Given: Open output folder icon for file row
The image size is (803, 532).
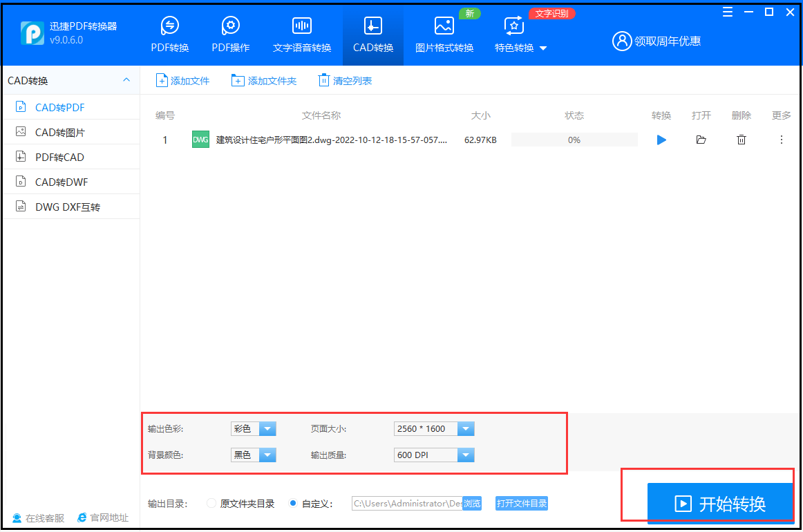Looking at the screenshot, I should [701, 140].
